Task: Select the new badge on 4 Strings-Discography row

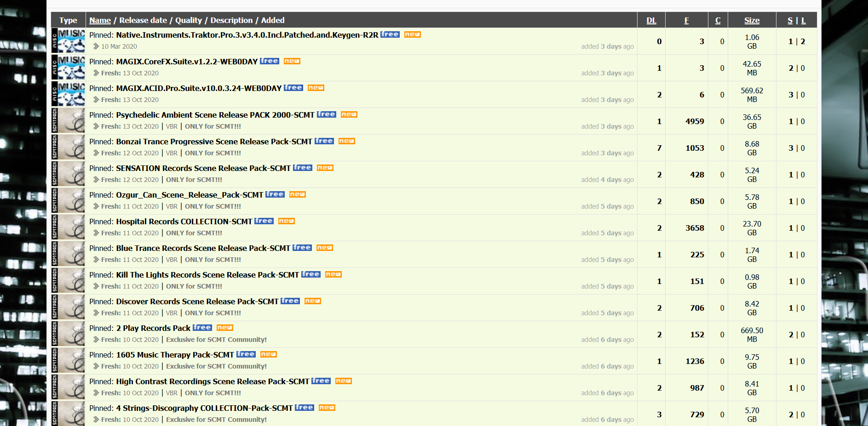Action: click(327, 408)
